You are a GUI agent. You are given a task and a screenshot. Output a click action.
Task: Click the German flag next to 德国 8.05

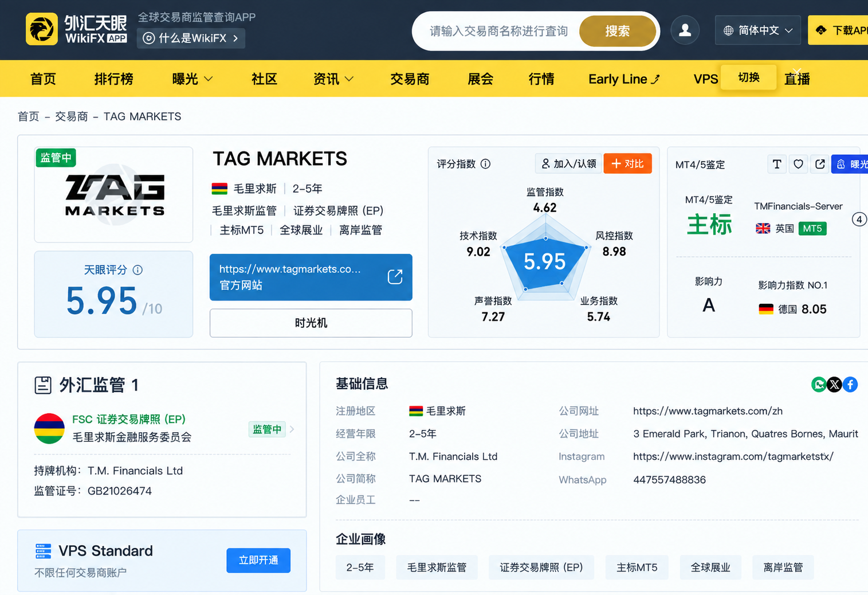coord(766,310)
